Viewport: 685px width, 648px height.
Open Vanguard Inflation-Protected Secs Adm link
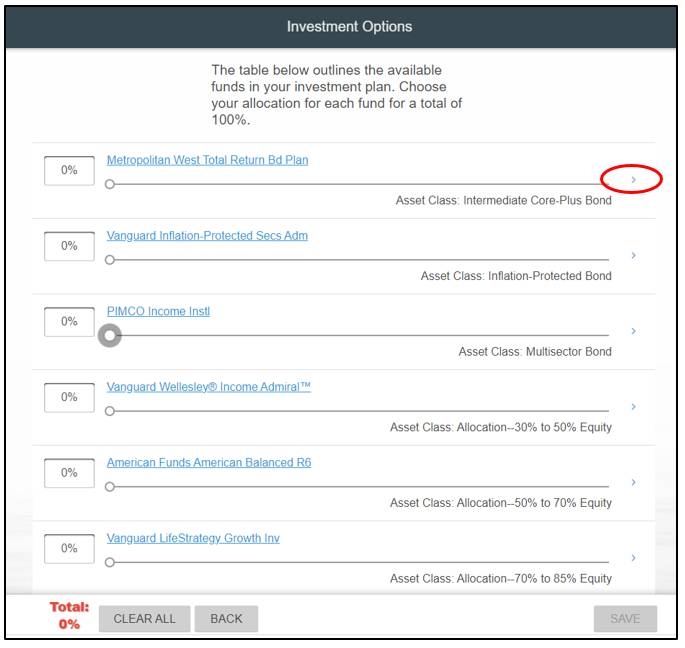207,236
